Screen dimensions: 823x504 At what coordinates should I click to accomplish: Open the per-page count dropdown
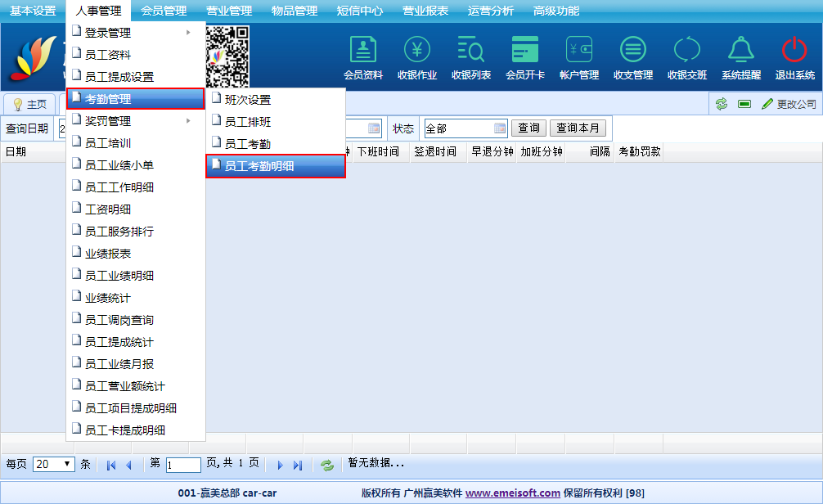pos(54,464)
